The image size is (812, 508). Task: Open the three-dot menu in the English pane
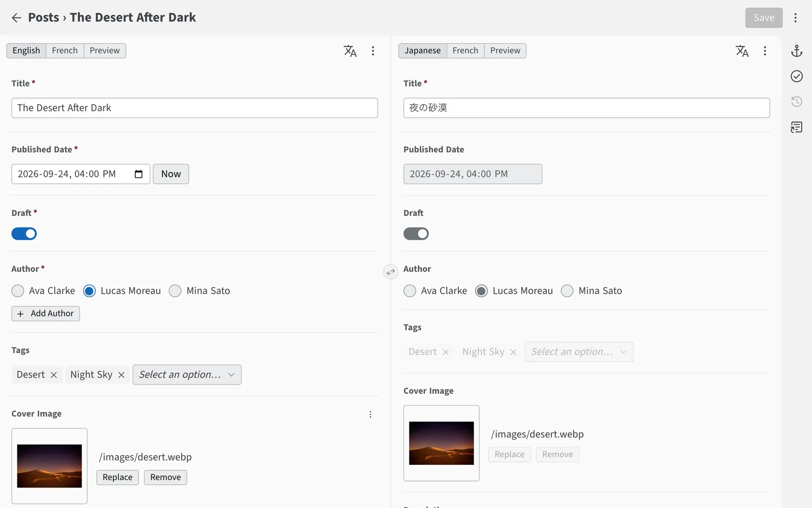(x=373, y=51)
